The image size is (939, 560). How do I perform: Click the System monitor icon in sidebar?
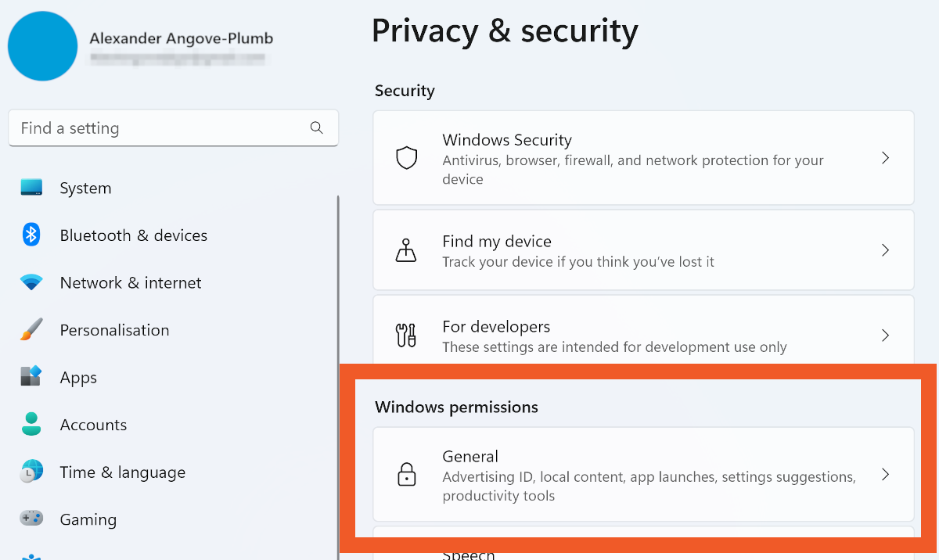(31, 188)
